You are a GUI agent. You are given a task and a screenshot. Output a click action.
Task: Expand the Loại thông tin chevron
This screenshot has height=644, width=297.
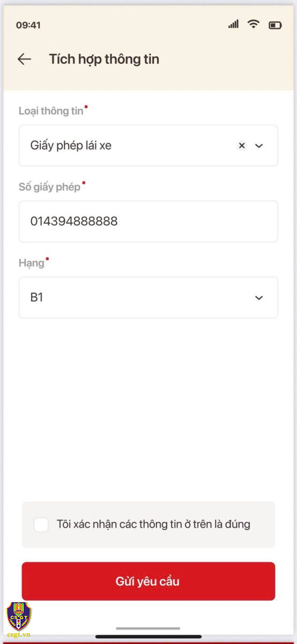(259, 145)
